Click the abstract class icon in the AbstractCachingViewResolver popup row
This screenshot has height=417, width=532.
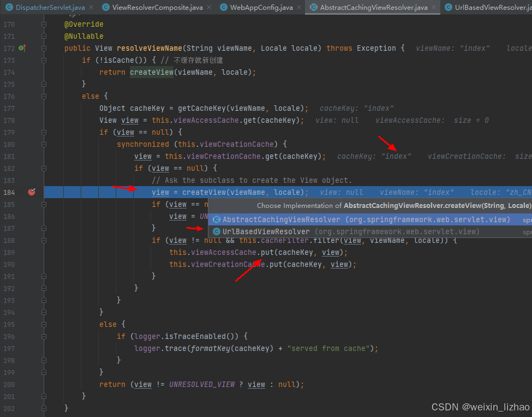tap(217, 219)
